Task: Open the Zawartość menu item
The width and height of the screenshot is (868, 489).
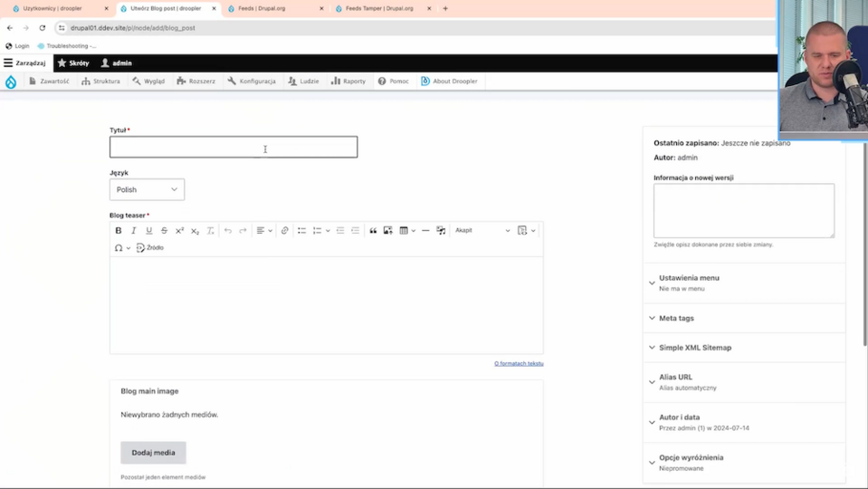Action: click(x=49, y=81)
